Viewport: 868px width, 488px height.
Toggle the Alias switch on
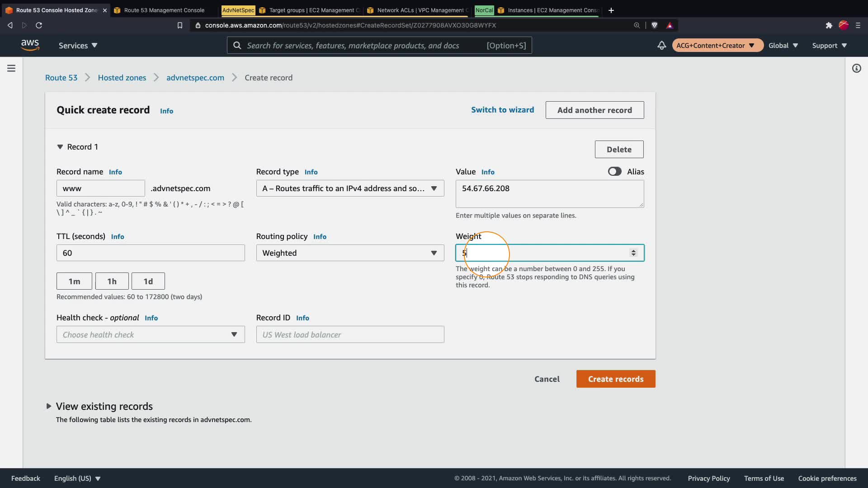[x=614, y=172]
